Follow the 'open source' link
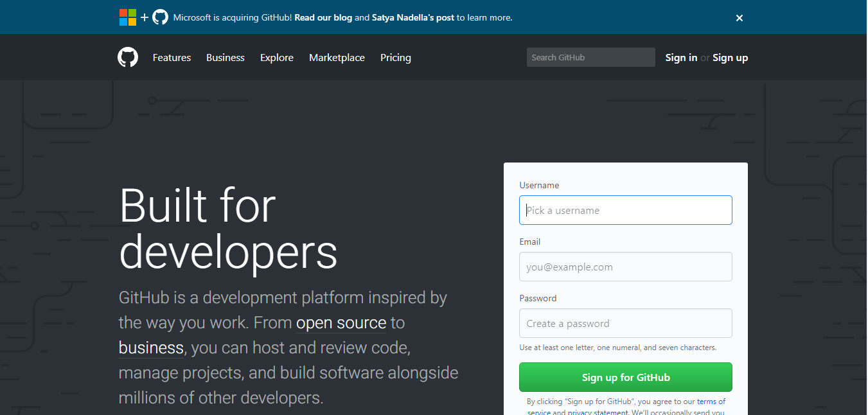Image resolution: width=868 pixels, height=415 pixels. [341, 322]
